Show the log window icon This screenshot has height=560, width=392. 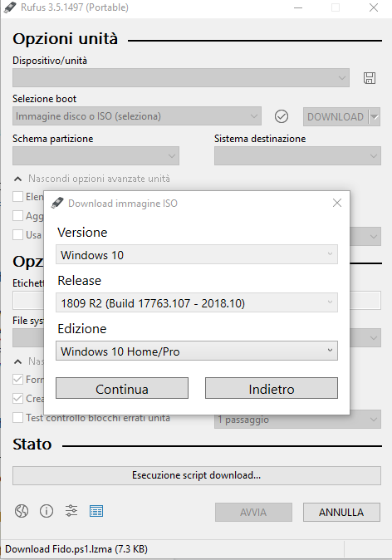pos(96,511)
